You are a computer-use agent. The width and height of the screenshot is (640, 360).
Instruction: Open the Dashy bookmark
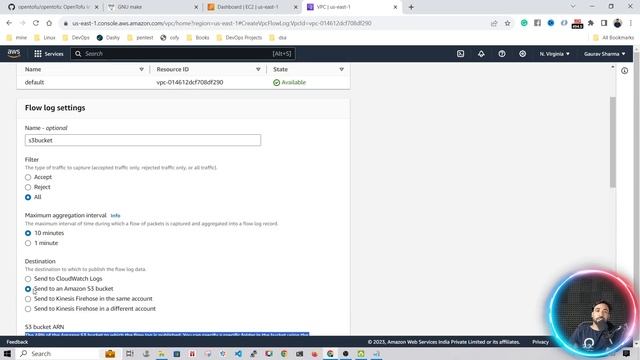tap(108, 38)
